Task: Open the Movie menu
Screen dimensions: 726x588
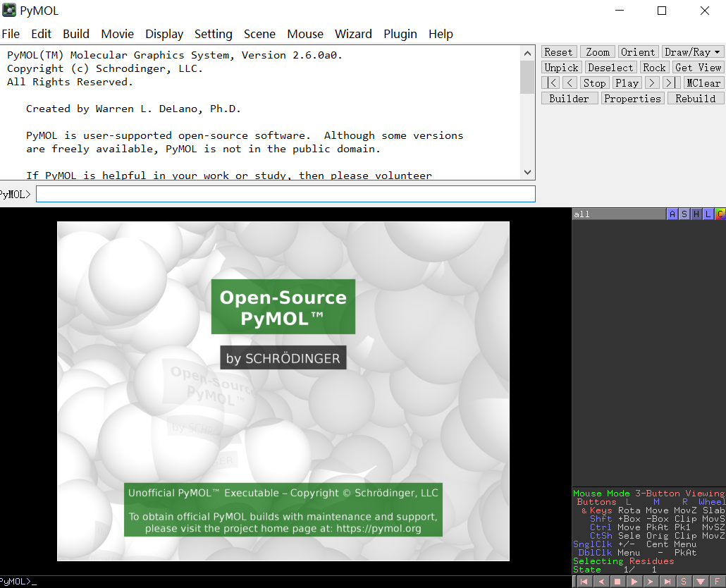Action: click(118, 34)
